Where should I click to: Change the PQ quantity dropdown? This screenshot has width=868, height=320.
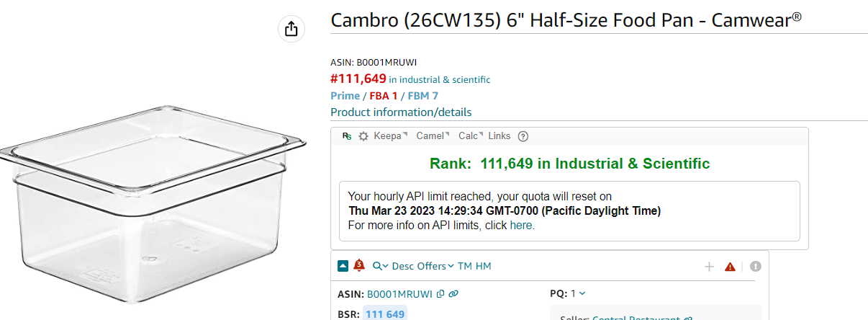(578, 293)
